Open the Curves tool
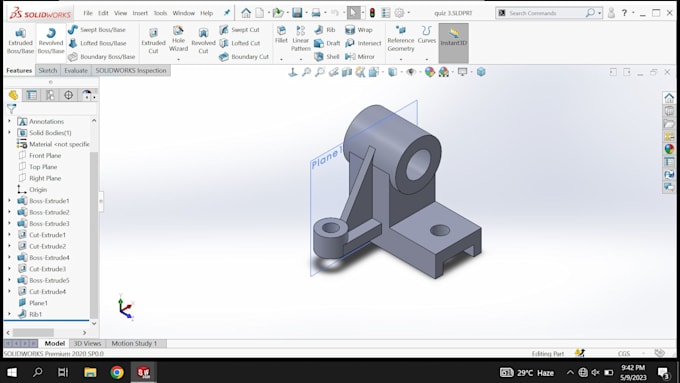 coord(427,35)
